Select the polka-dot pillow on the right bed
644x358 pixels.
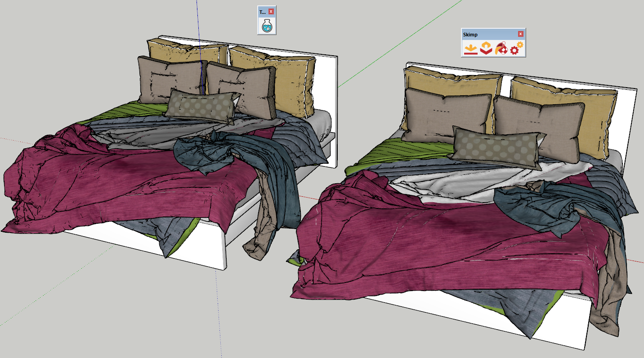tap(498, 148)
